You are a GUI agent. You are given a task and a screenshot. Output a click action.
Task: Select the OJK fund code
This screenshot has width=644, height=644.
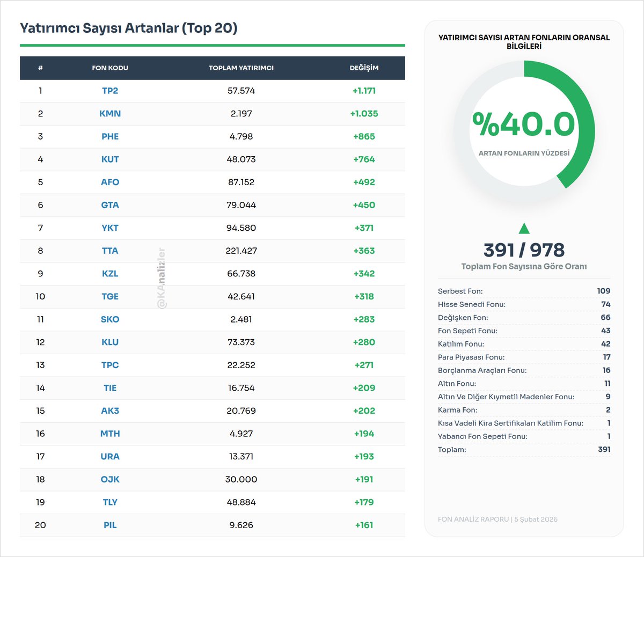pos(110,479)
